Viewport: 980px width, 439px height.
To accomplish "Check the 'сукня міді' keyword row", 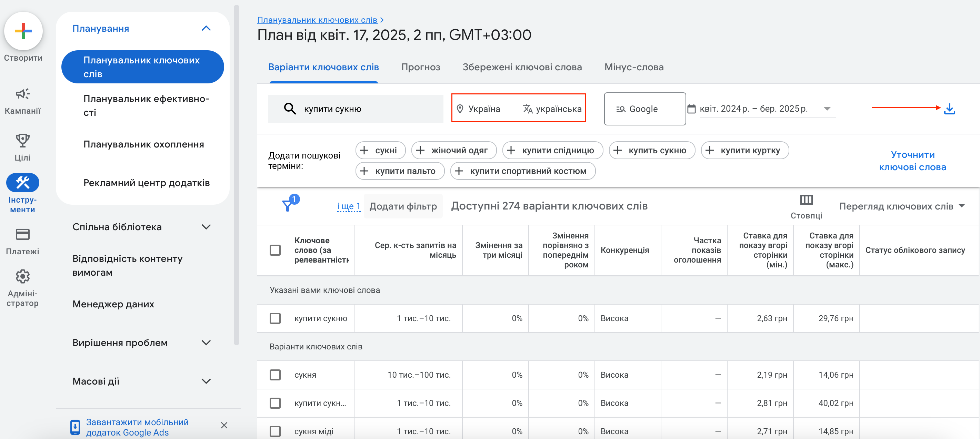I will (275, 431).
